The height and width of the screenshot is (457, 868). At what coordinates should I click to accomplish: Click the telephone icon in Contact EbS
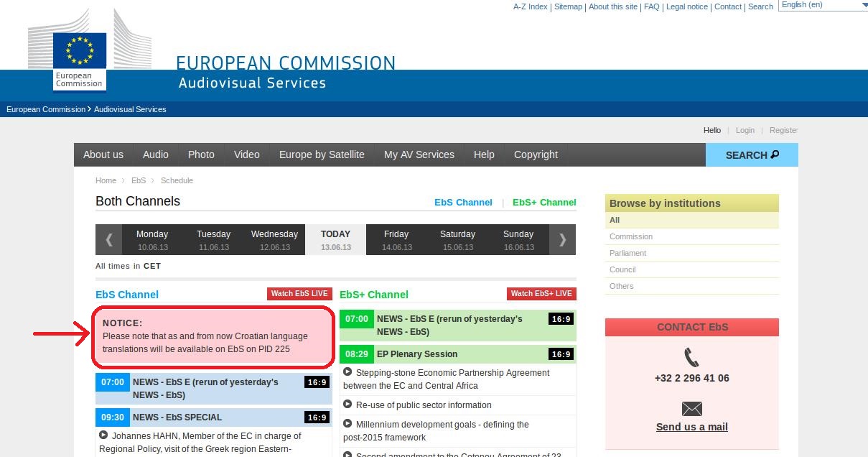pyautogui.click(x=691, y=357)
